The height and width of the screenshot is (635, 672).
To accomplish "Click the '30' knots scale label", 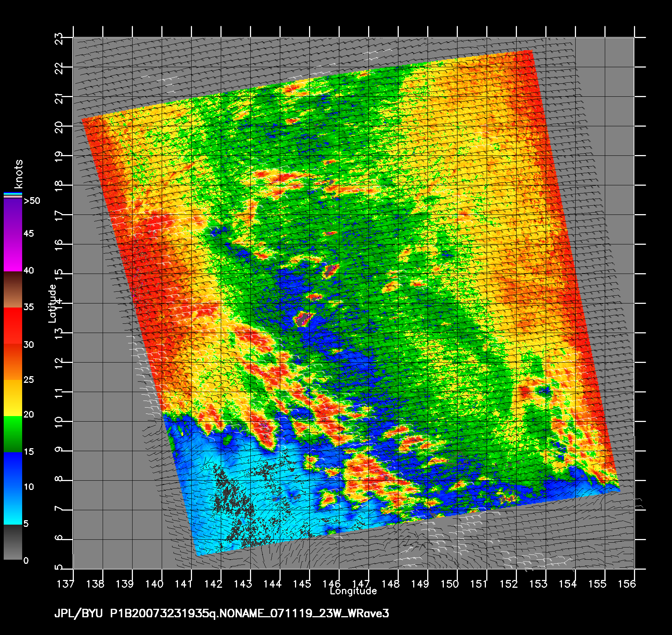I will [x=28, y=344].
